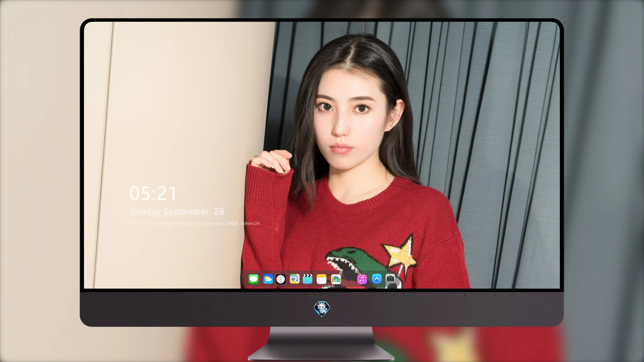Open the Maps app in the dock
This screenshot has width=644, height=362.
point(294,279)
